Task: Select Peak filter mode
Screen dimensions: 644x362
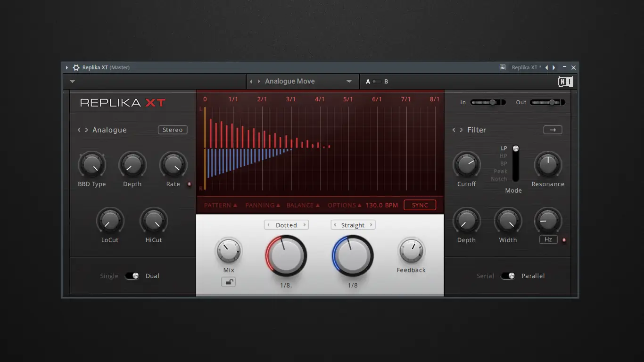Action: pos(501,172)
